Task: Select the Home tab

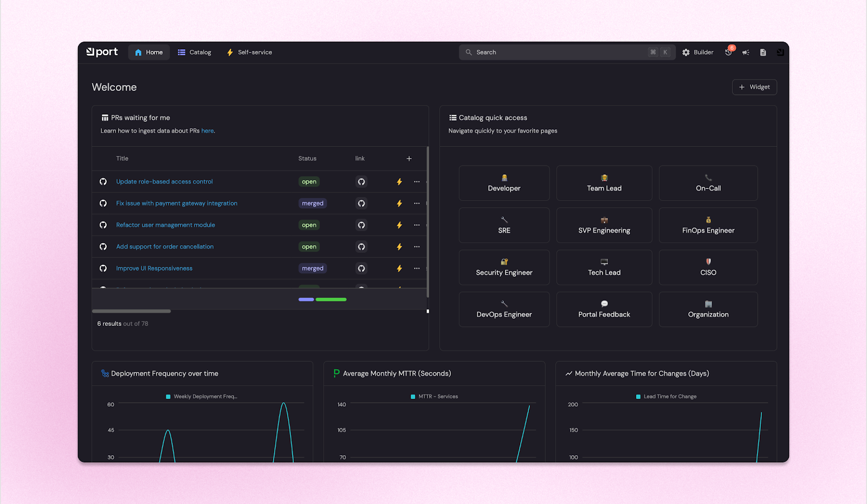Action: coord(148,52)
